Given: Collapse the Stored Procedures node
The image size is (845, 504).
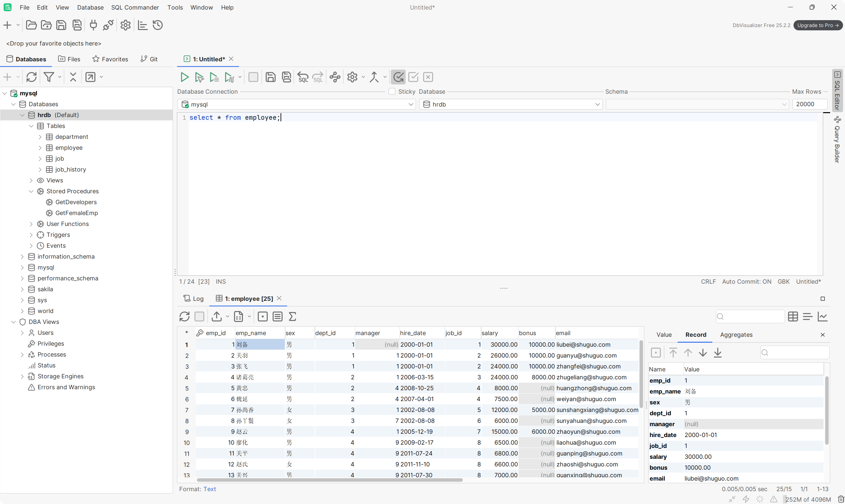Looking at the screenshot, I should [x=31, y=191].
